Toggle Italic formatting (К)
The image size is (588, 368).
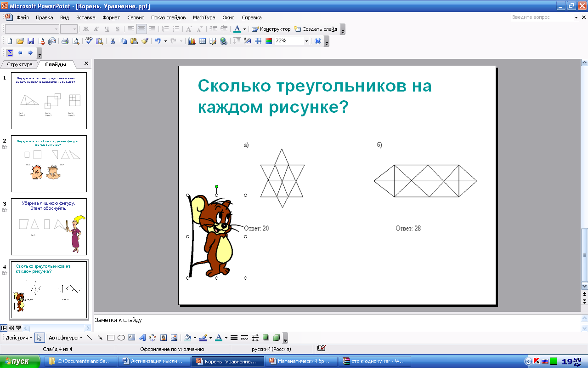(x=96, y=29)
